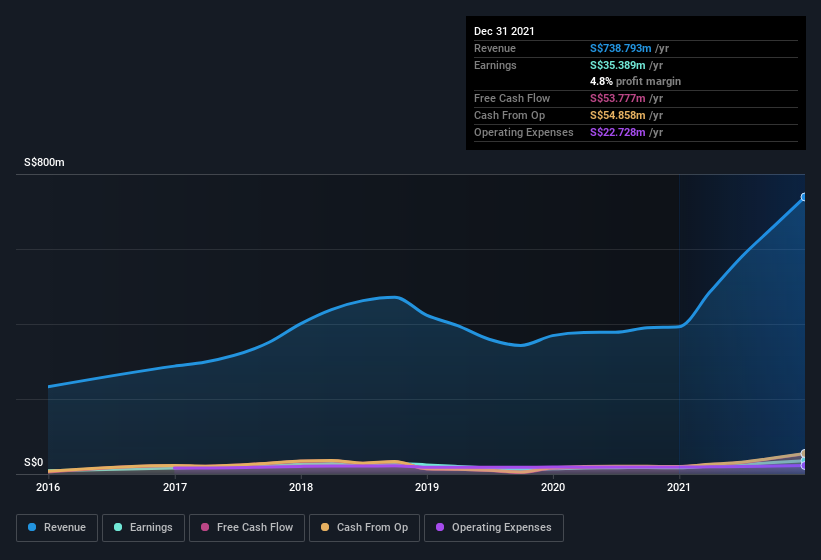
Task: Click the S$35.389m earnings value
Action: (x=617, y=65)
